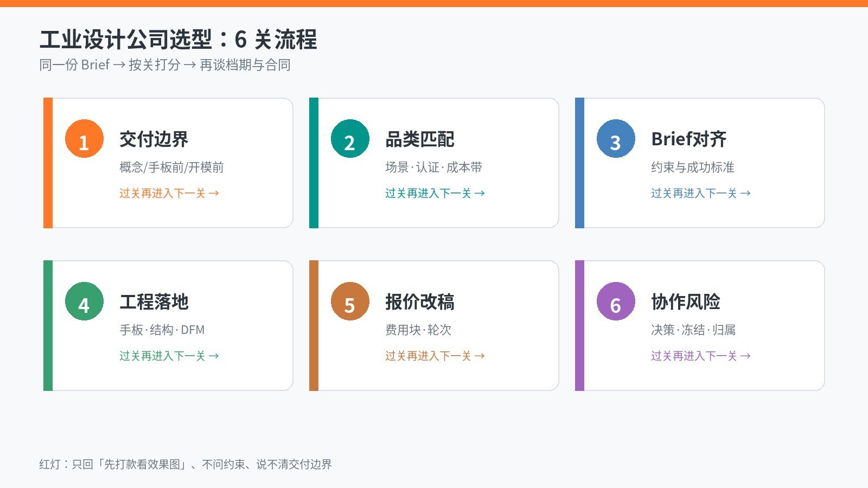Image resolution: width=868 pixels, height=488 pixels.
Task: Click the 过关再进入下一关 link under 协作风险
Action: point(701,356)
